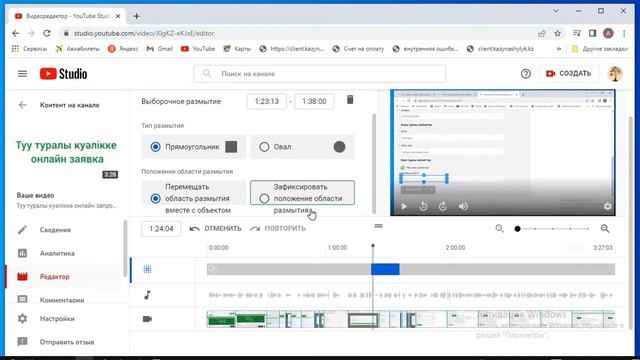Screen dimensions: 640x360
Task: Focus the Поиск на канале search box
Action: pos(320,74)
